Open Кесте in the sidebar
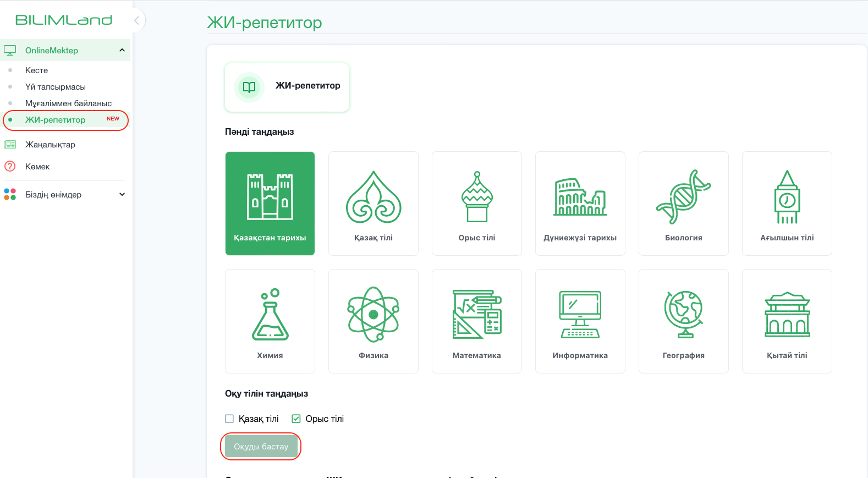The image size is (868, 478). click(36, 70)
